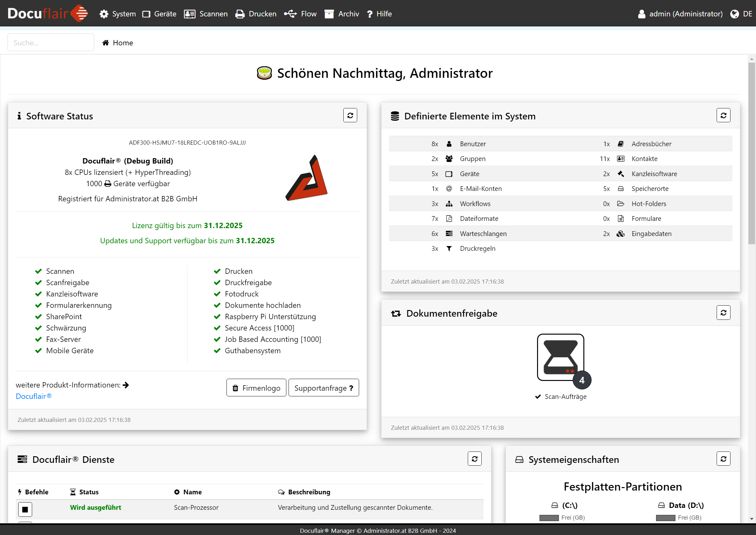Click the Firmenlogo button

256,388
